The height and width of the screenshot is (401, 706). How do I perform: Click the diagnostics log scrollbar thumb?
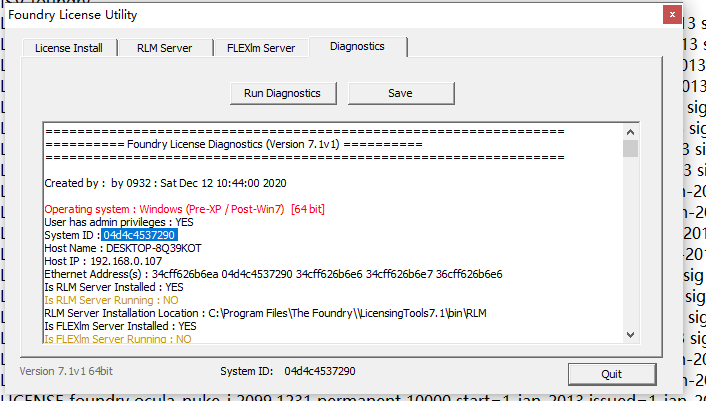tap(630, 148)
